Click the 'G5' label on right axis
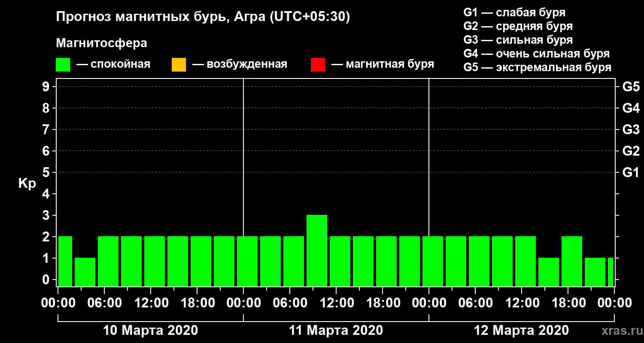This screenshot has width=644, height=343. tap(631, 87)
